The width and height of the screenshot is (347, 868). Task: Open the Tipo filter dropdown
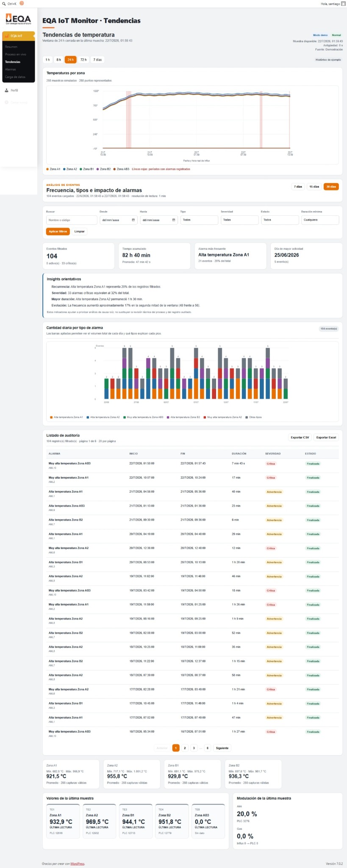coord(199,220)
